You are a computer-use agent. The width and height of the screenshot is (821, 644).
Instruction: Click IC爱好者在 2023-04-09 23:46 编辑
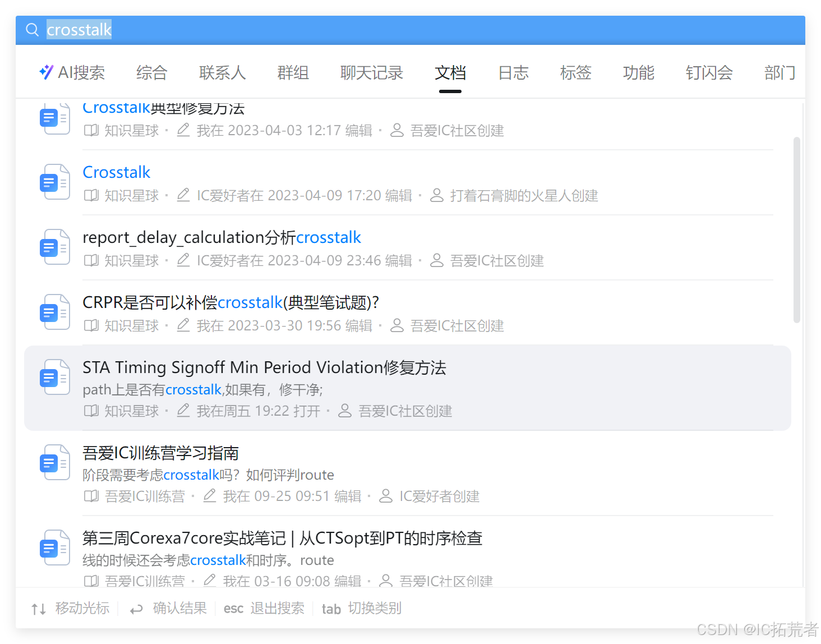pyautogui.click(x=304, y=261)
